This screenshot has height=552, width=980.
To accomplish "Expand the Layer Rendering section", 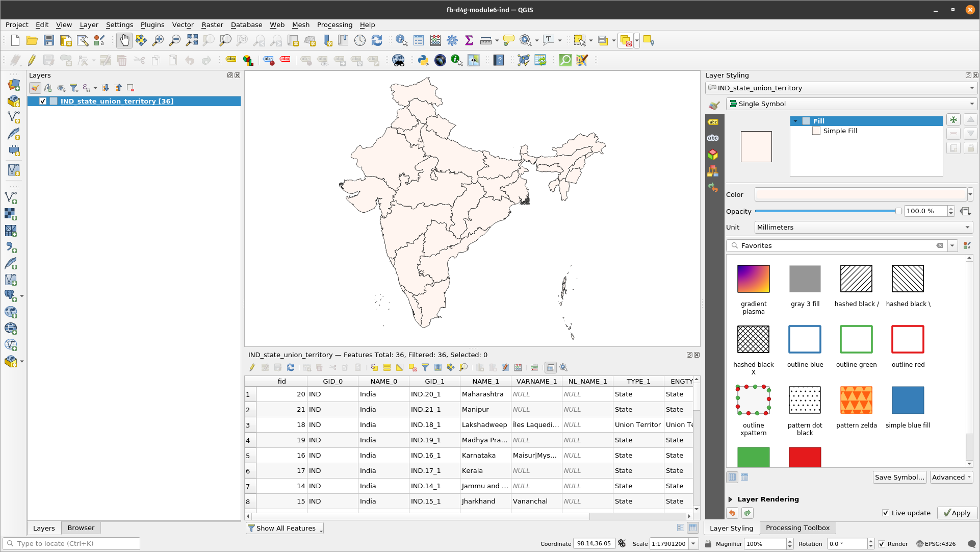I will click(x=730, y=499).
